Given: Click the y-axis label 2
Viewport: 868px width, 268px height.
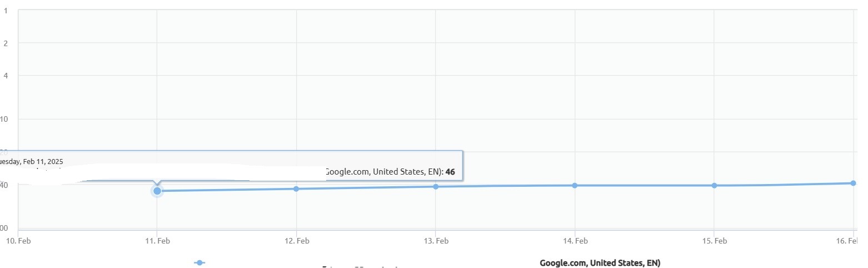Looking at the screenshot, I should click(x=6, y=43).
